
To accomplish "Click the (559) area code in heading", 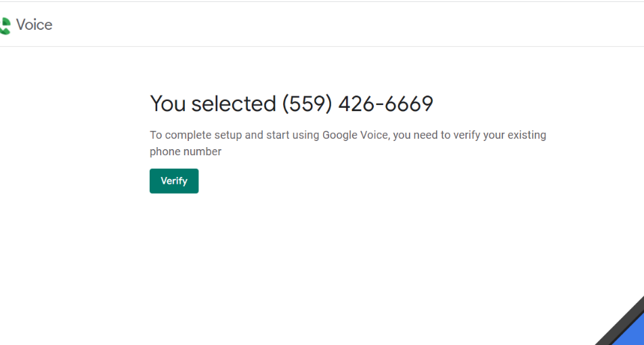I will pos(307,104).
